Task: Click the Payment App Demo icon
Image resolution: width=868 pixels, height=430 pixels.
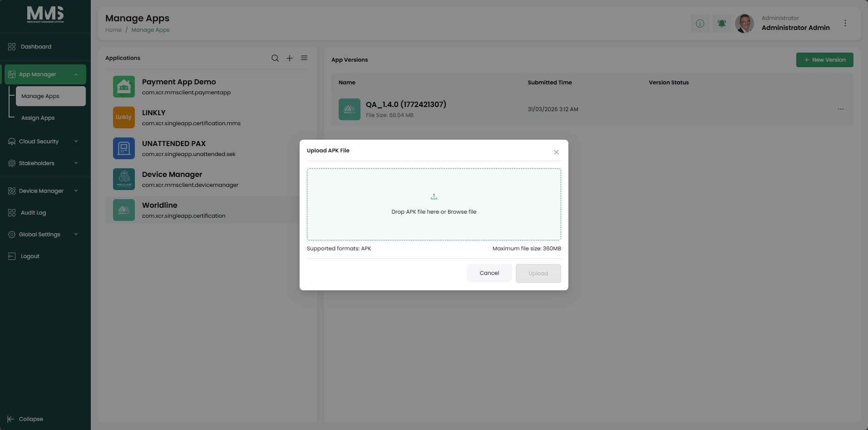Action: point(124,87)
